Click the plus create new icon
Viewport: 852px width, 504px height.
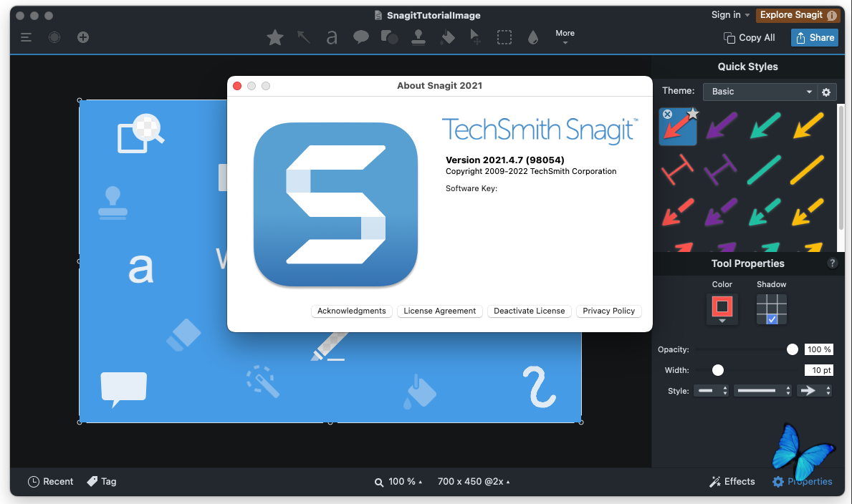(x=83, y=37)
